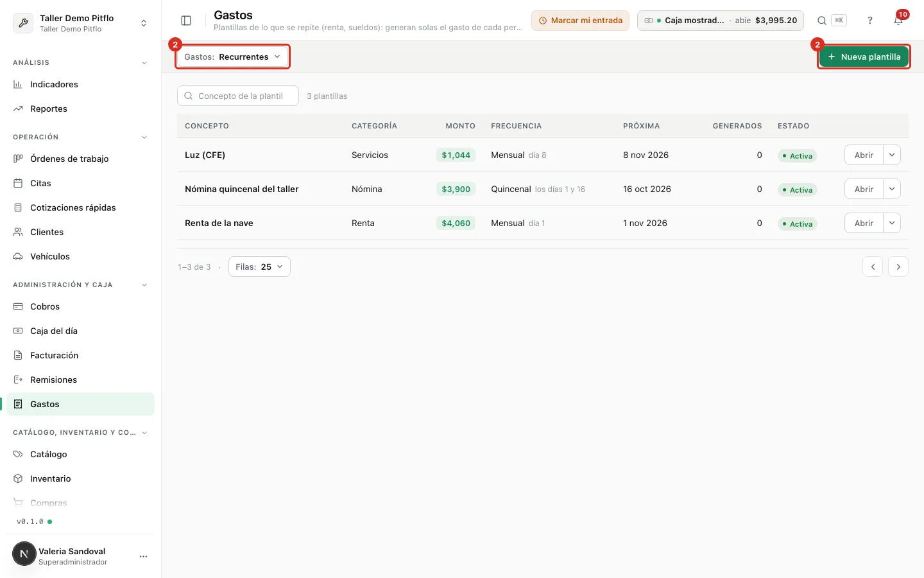The height and width of the screenshot is (578, 924).
Task: Open the Taller Demo Pitflo workspace switcher
Action: [81, 23]
